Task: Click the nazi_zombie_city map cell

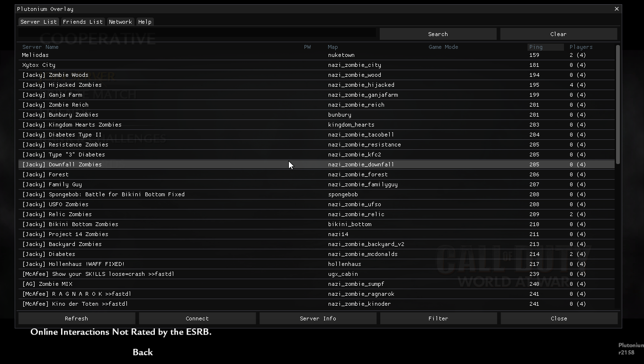Action: pyautogui.click(x=355, y=65)
